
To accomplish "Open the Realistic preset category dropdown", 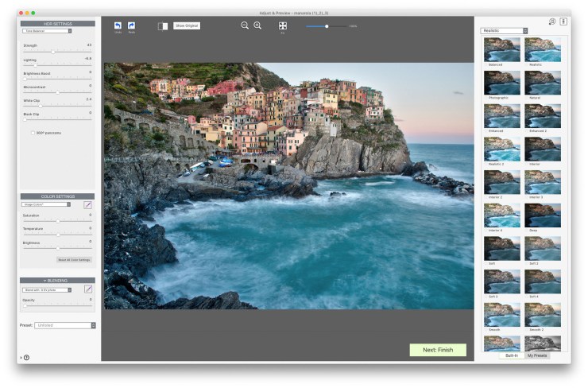I will pos(504,31).
